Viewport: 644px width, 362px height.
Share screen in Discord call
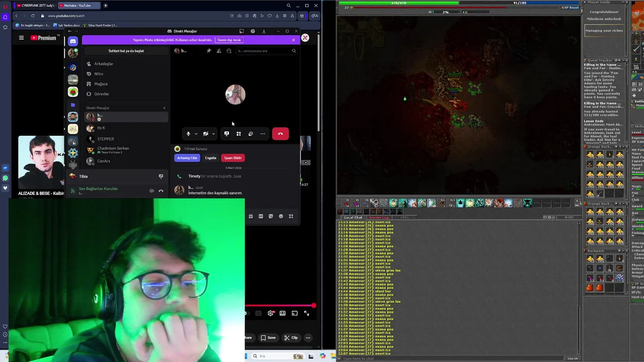tap(226, 134)
